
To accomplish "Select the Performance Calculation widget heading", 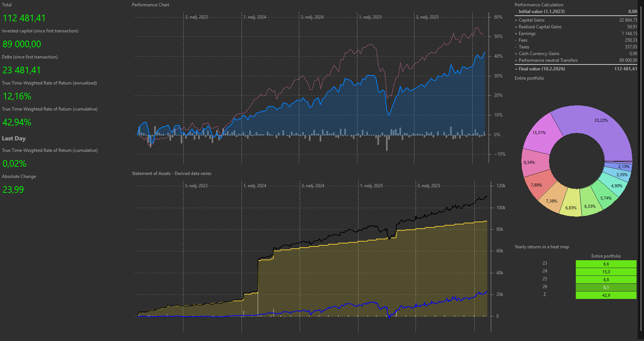I will tap(539, 5).
